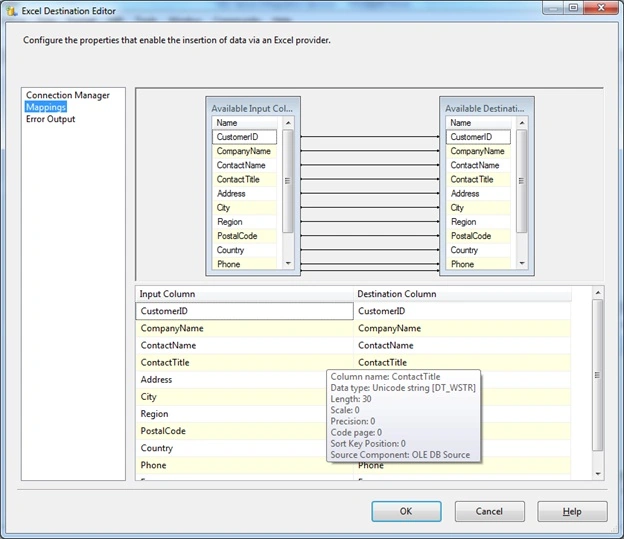
Task: Select CustomerID in Available Input Columns
Action: click(x=244, y=137)
